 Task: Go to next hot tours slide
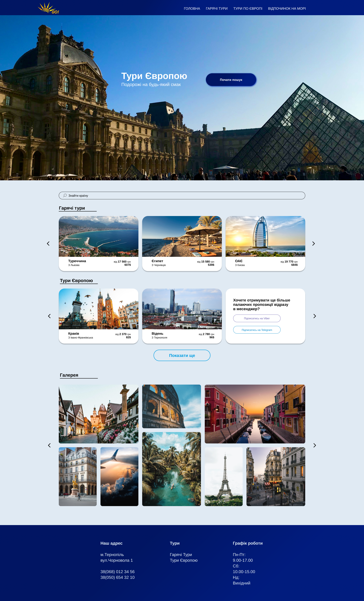314,243
